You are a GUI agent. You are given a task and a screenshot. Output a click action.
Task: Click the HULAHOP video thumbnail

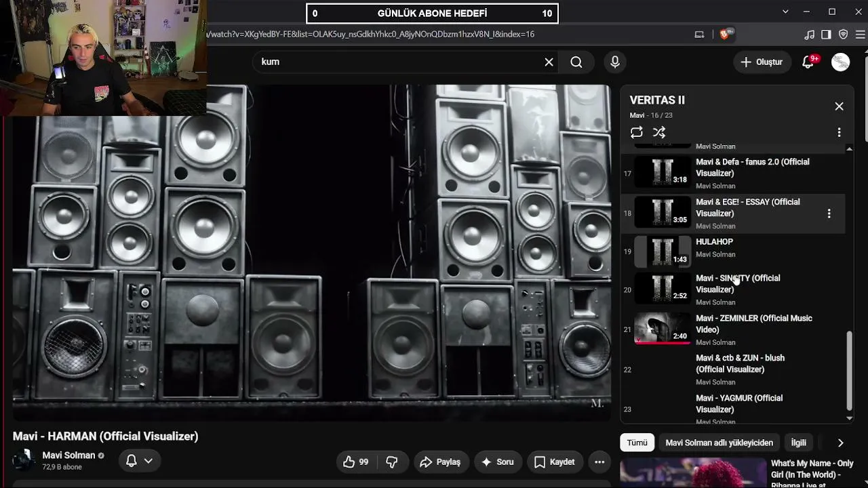(x=663, y=252)
